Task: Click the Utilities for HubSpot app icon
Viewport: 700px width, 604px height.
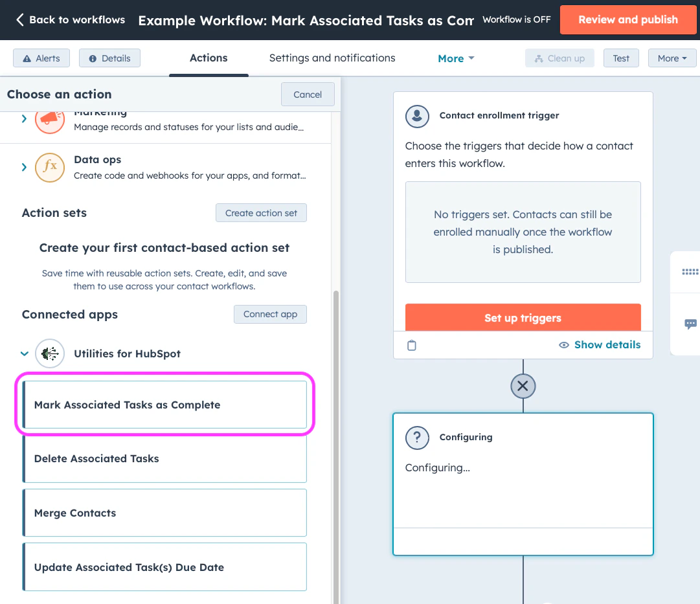Action: click(x=50, y=353)
